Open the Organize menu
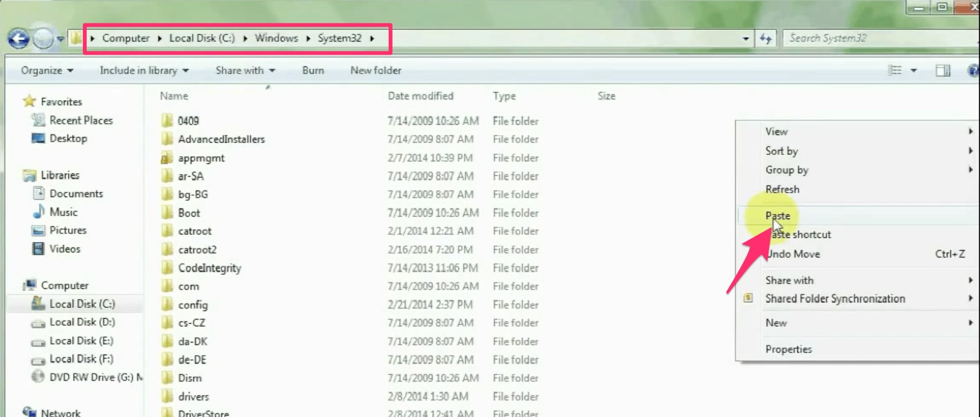Viewport: 980px width, 417px height. (47, 70)
